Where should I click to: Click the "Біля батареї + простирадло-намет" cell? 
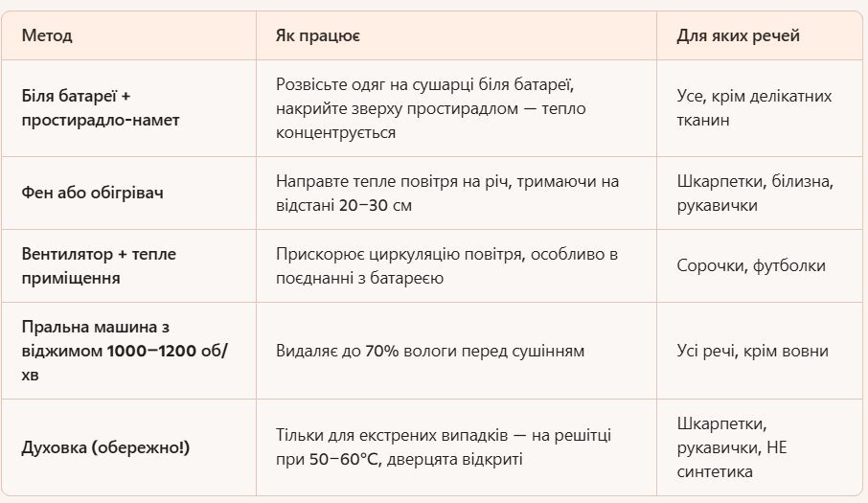[x=101, y=108]
